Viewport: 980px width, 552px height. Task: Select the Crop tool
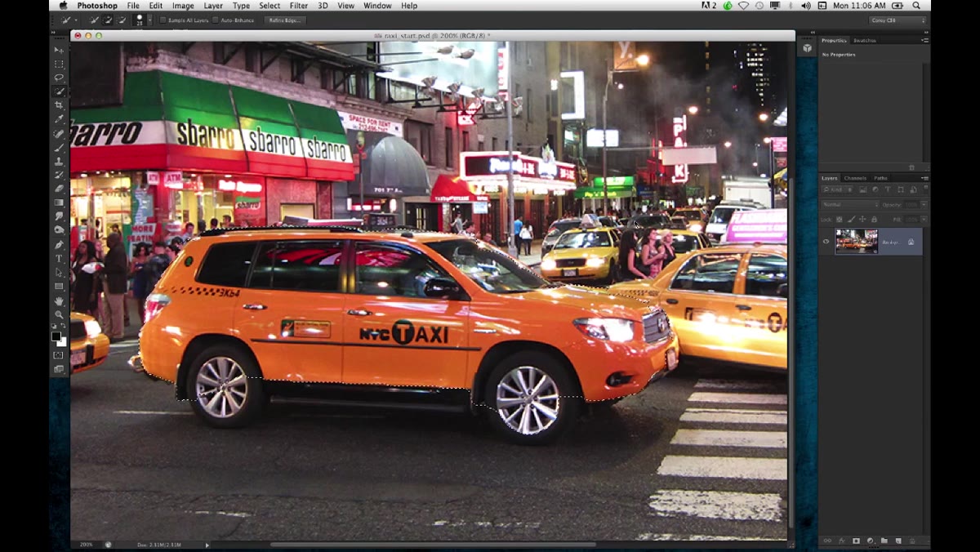[59, 105]
